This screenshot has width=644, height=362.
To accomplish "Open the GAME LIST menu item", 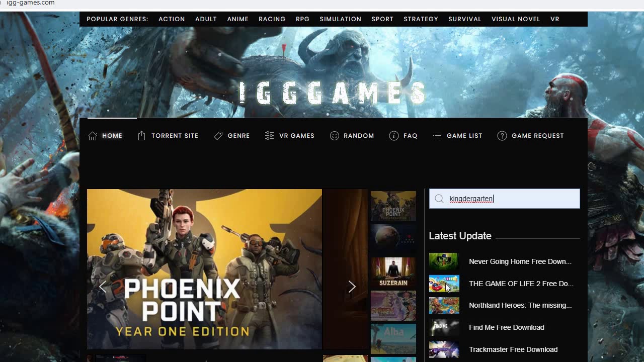I will click(464, 136).
